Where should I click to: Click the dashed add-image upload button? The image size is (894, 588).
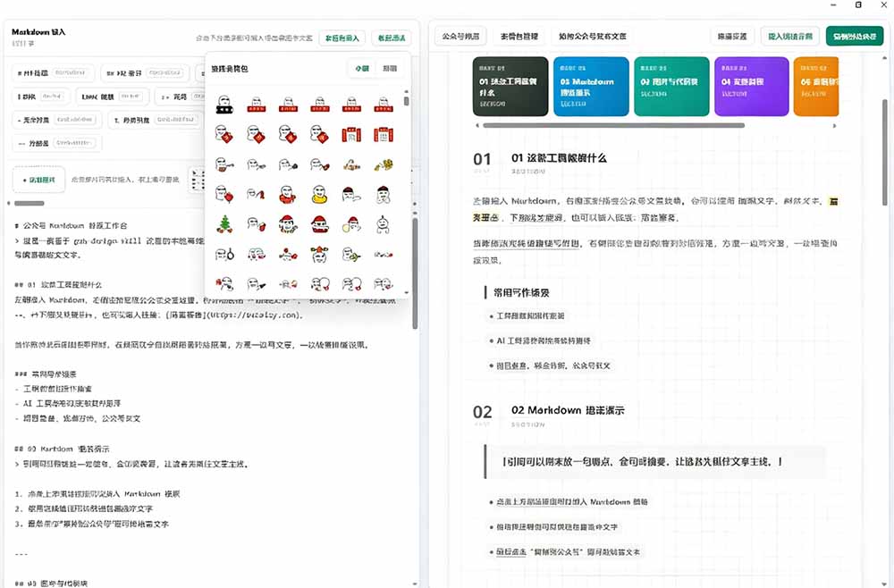[x=38, y=180]
